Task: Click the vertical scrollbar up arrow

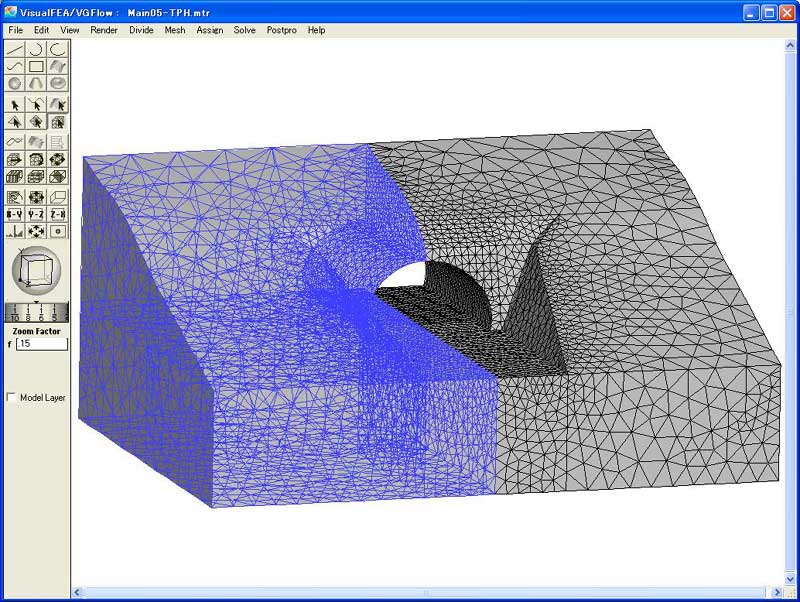Action: click(x=792, y=45)
